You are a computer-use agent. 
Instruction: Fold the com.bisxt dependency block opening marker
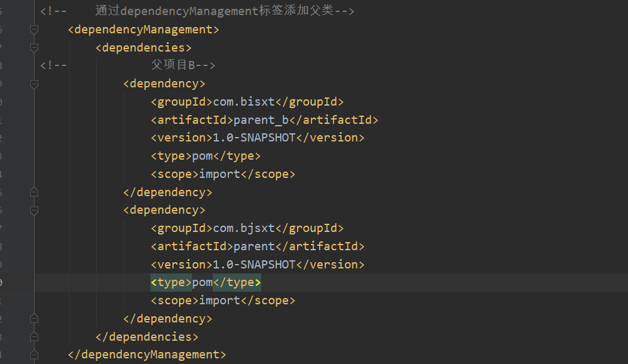pos(34,84)
